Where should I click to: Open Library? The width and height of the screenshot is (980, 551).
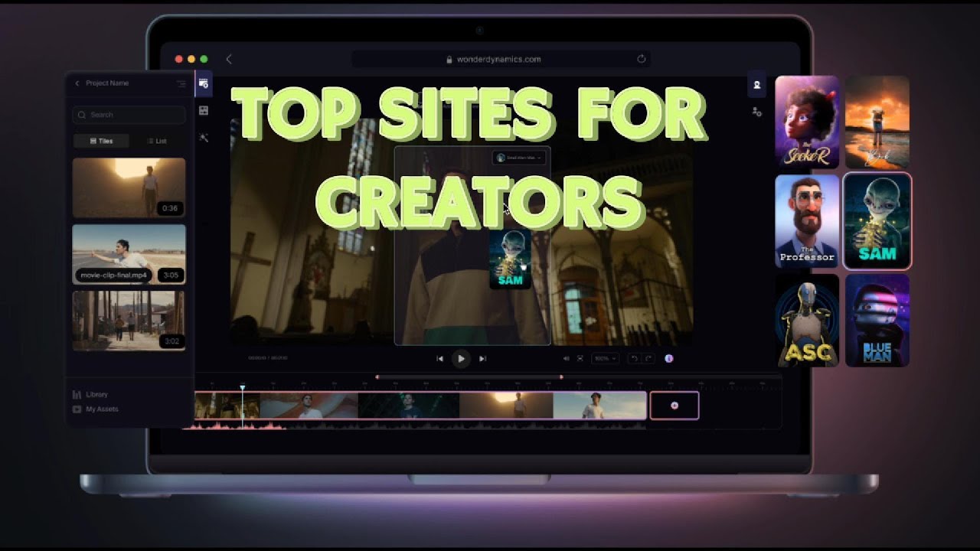pyautogui.click(x=90, y=395)
